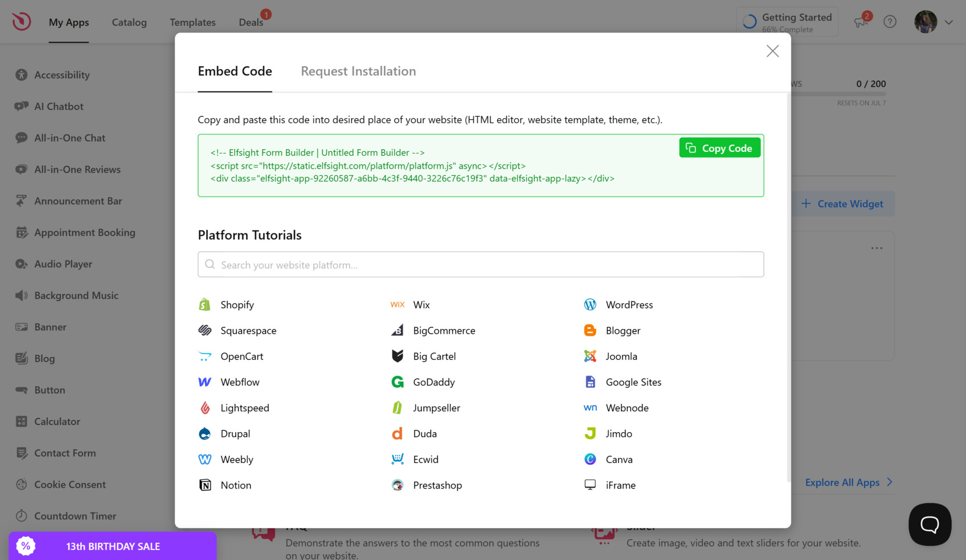
Task: Click the Notion platform icon
Action: pos(205,485)
